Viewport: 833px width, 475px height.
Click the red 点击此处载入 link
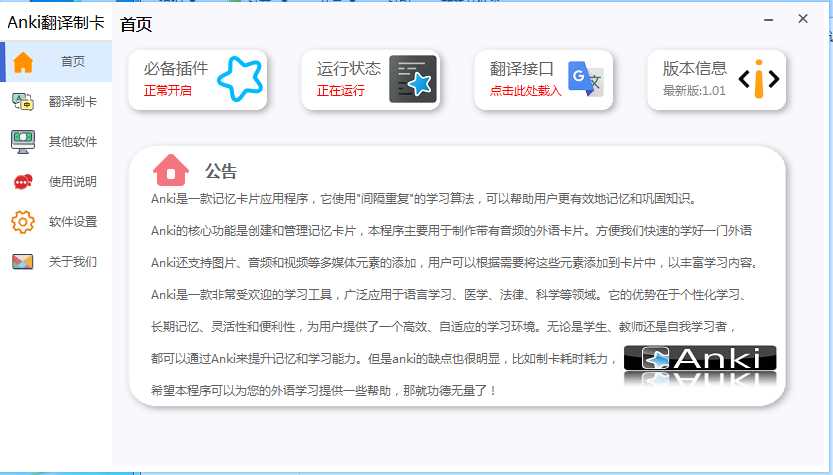point(525,91)
